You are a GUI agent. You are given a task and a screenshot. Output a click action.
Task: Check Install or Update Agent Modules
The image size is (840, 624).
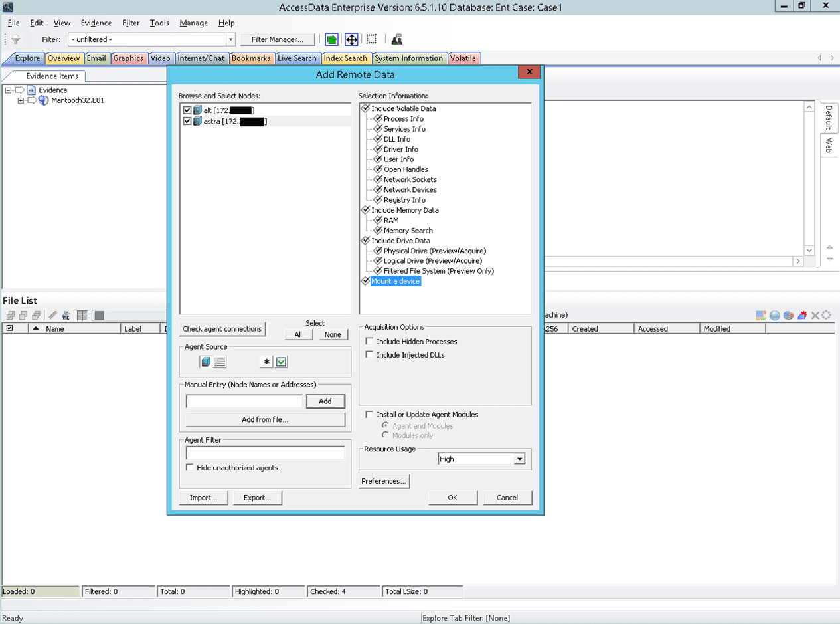pos(369,415)
